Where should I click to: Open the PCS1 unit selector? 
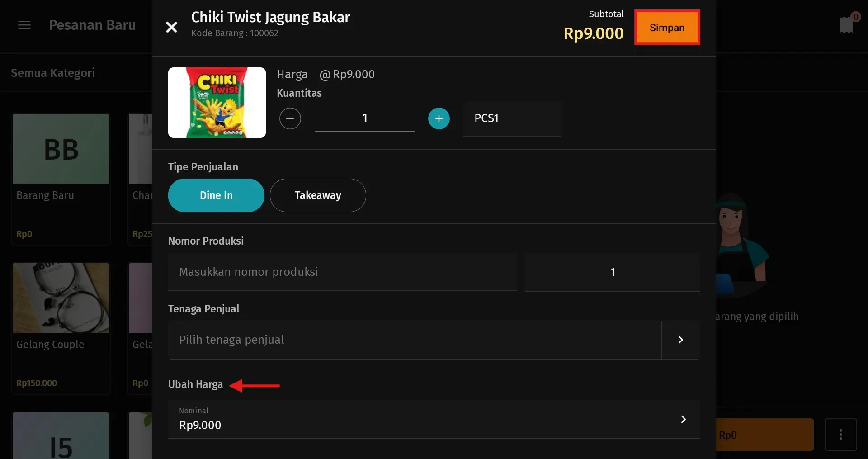coord(511,118)
